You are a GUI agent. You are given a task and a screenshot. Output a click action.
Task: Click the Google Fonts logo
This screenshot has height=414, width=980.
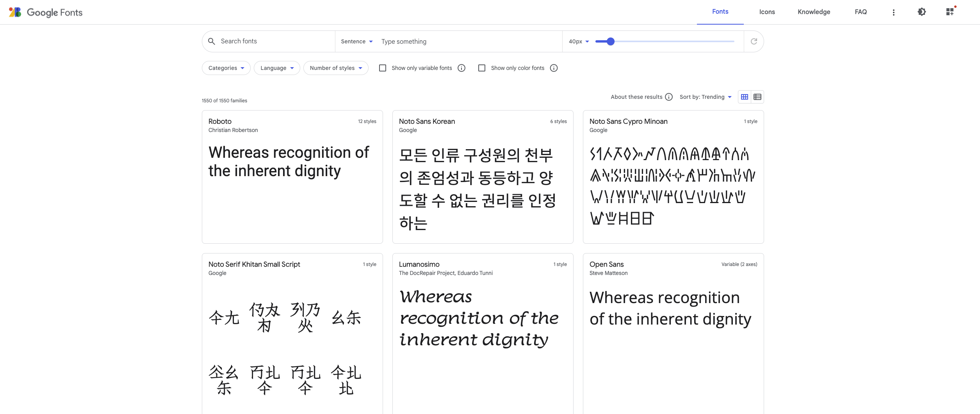(x=46, y=12)
